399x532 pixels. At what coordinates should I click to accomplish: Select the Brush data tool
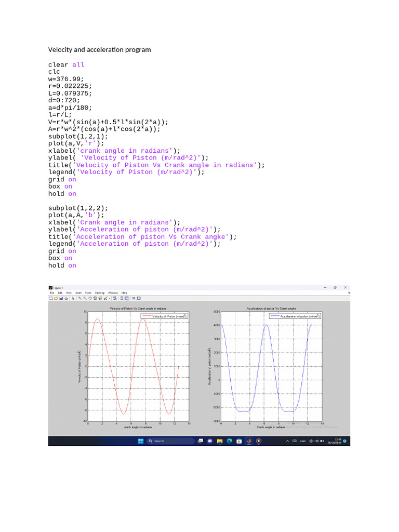(105, 298)
